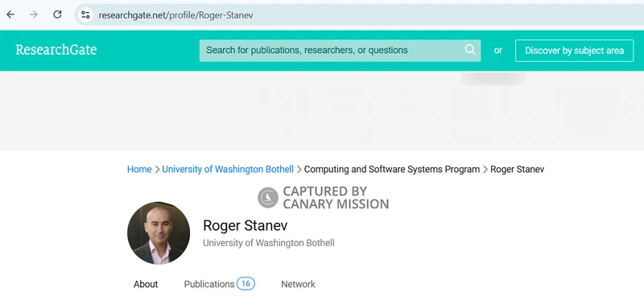Click the ResearchGate logo
Viewport: 644px width, 300px height.
[x=56, y=50]
